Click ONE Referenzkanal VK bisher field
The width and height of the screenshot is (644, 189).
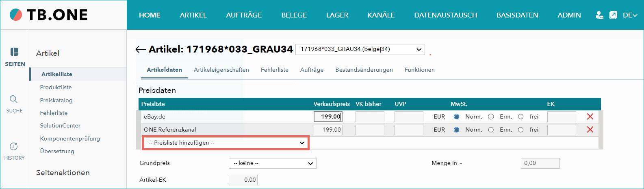[370, 130]
